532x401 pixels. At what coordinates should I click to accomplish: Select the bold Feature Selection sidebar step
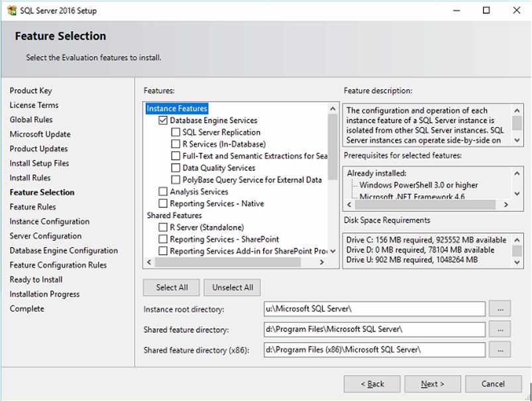pos(42,192)
